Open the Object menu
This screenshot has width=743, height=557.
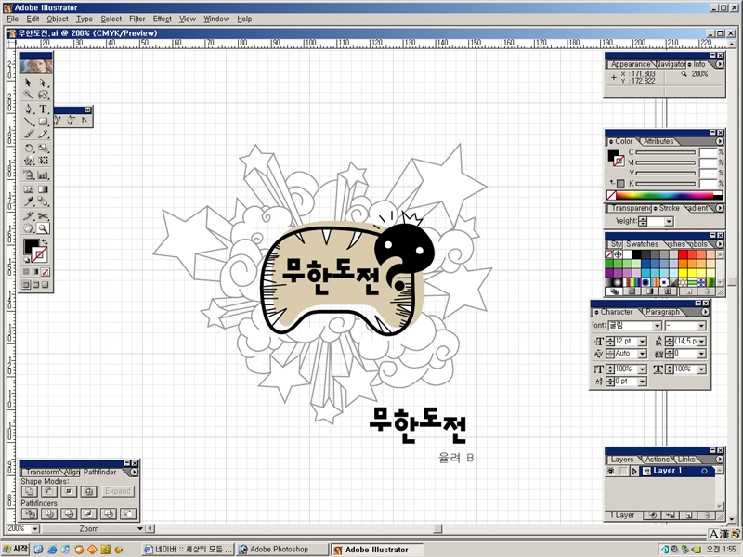click(x=57, y=19)
